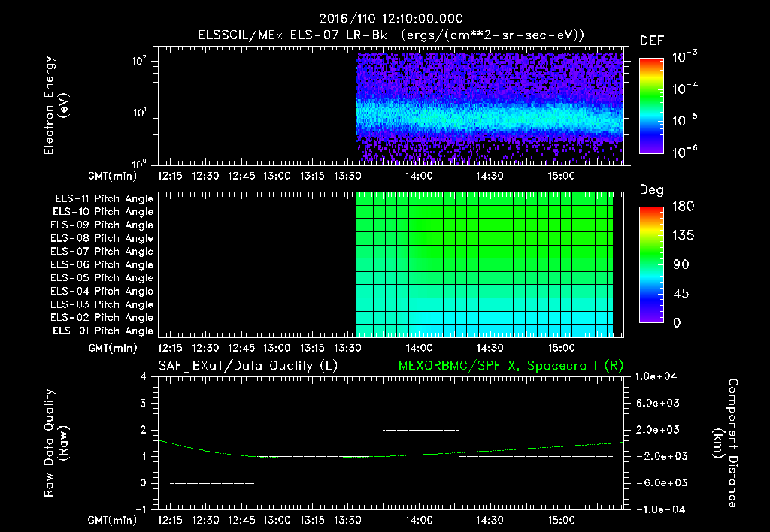Click the 12:15 tick label of bottom panel

pos(170,520)
